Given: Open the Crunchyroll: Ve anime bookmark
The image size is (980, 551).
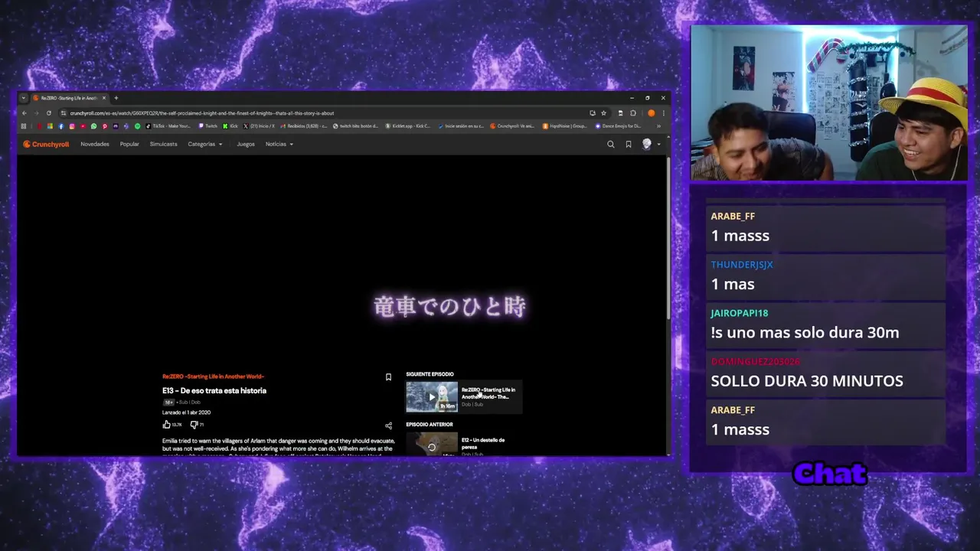Looking at the screenshot, I should (x=512, y=126).
